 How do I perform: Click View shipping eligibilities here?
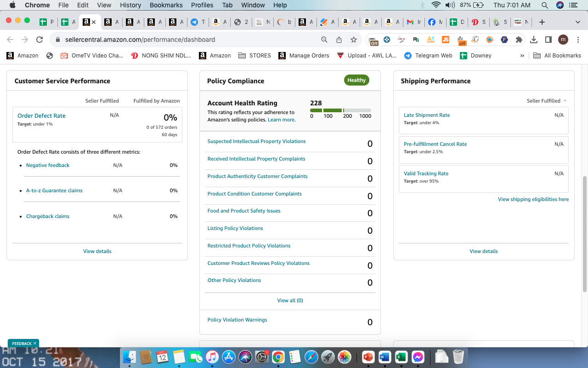[533, 199]
